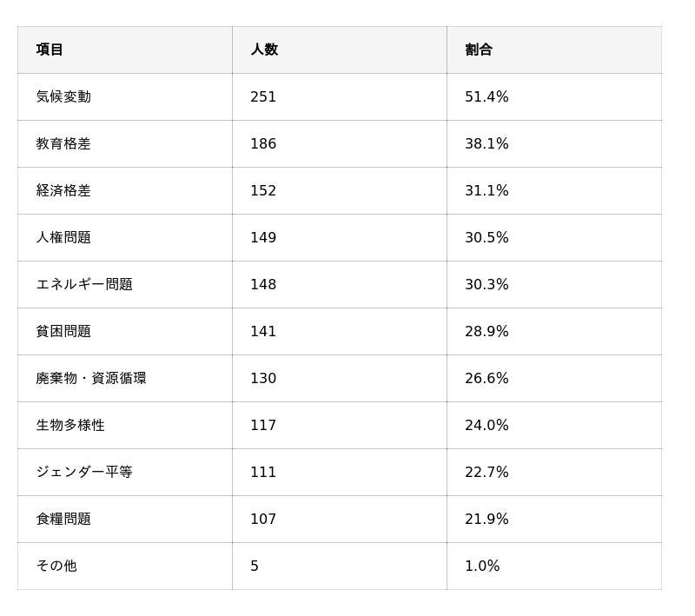Viewport: 695px width, 616px height.
Task: Click the 食糧問題 cell
Action: [x=63, y=519]
